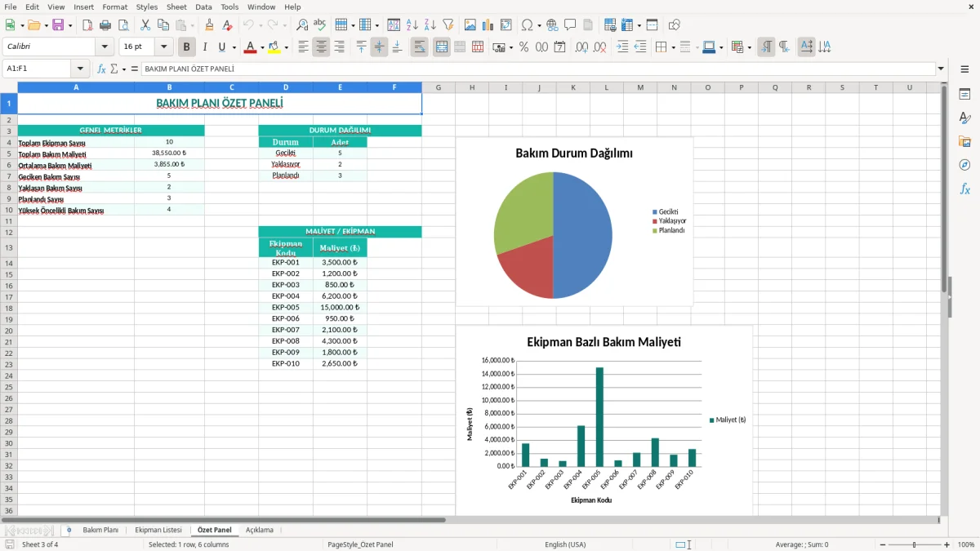Toggle Merge and Center Cells

click(441, 47)
